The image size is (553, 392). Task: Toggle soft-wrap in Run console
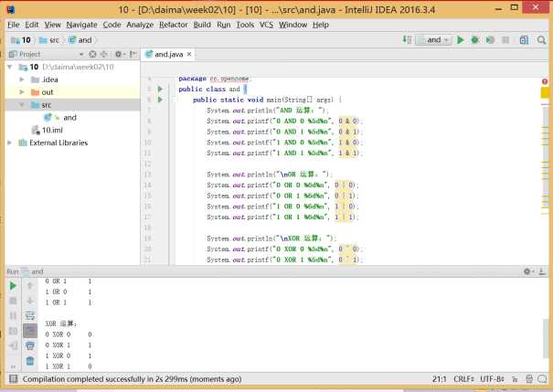(30, 316)
